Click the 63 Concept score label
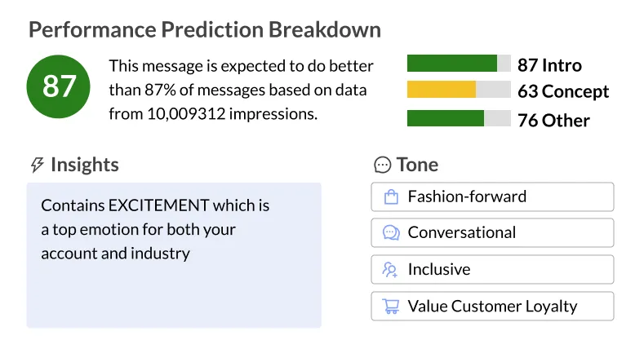Image resolution: width=644 pixels, height=353 pixels. click(x=563, y=91)
